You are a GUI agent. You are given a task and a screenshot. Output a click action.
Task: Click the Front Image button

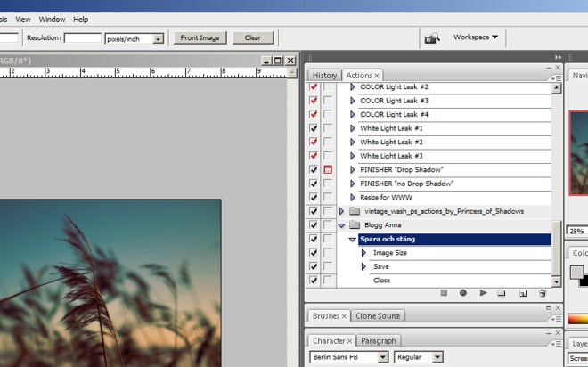(x=200, y=38)
